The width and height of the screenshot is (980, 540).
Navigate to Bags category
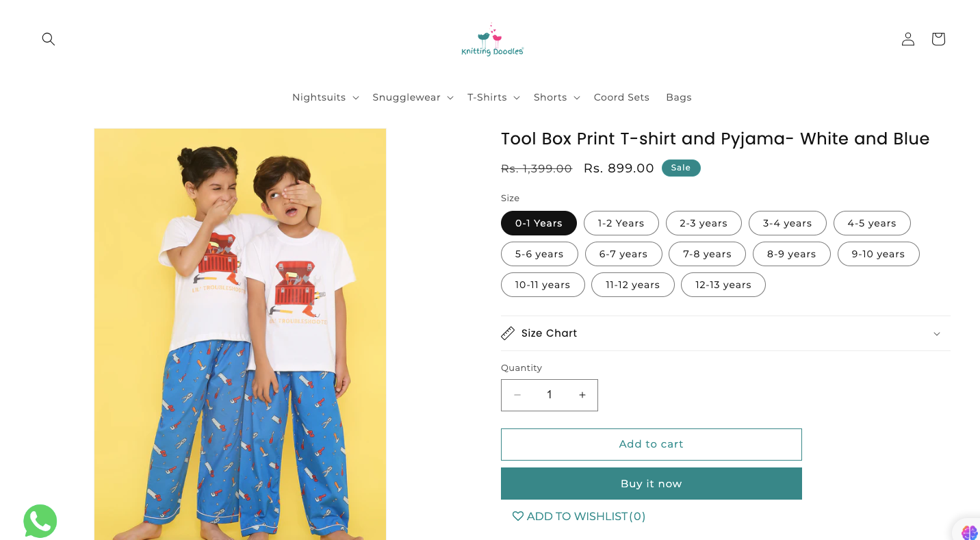[x=678, y=97]
